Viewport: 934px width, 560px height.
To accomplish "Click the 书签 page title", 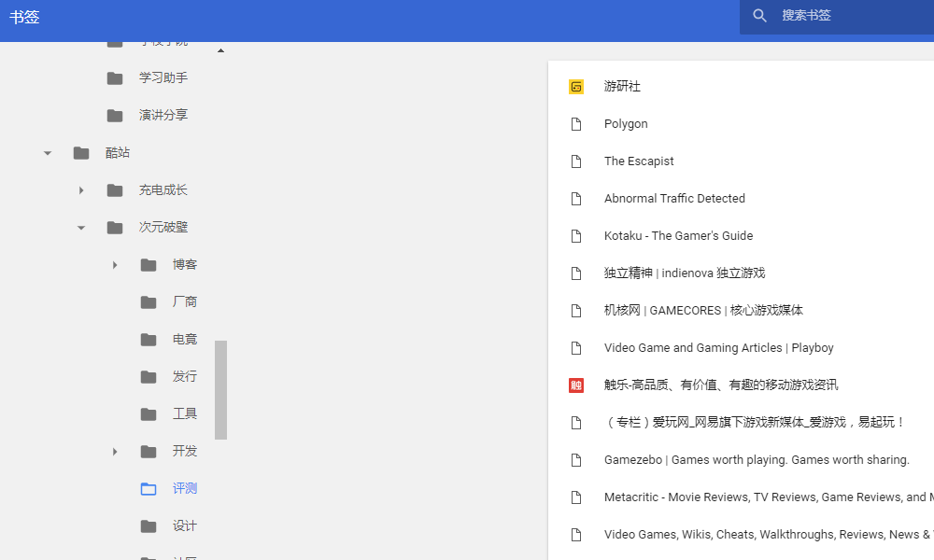I will 24,17.
